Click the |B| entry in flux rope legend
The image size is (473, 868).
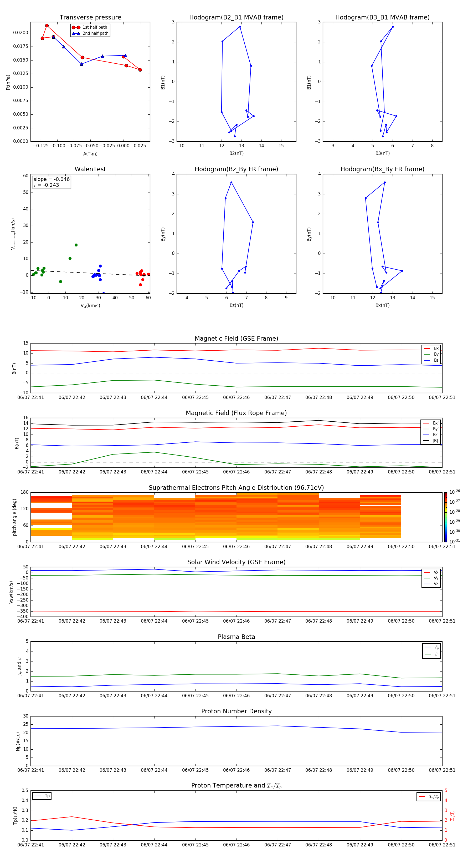[431, 441]
